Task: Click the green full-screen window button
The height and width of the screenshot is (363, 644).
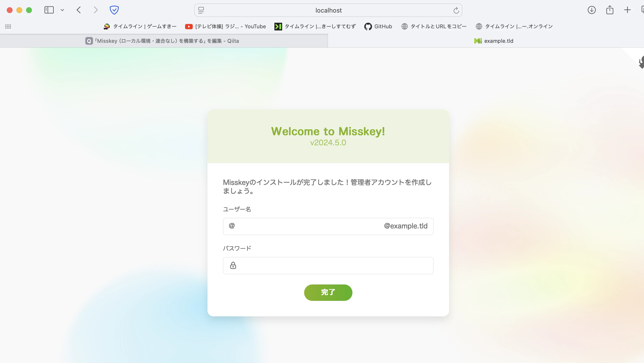Action: [29, 10]
